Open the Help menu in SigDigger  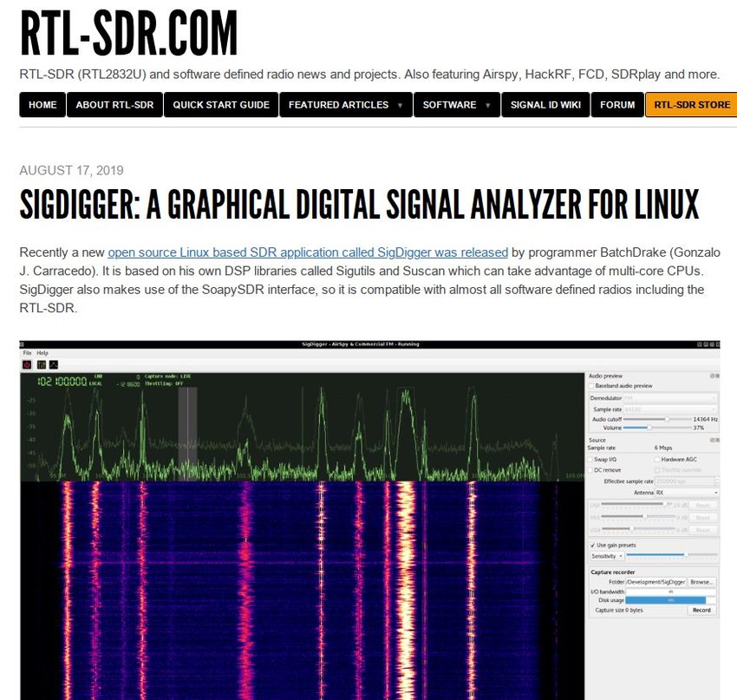tap(42, 353)
